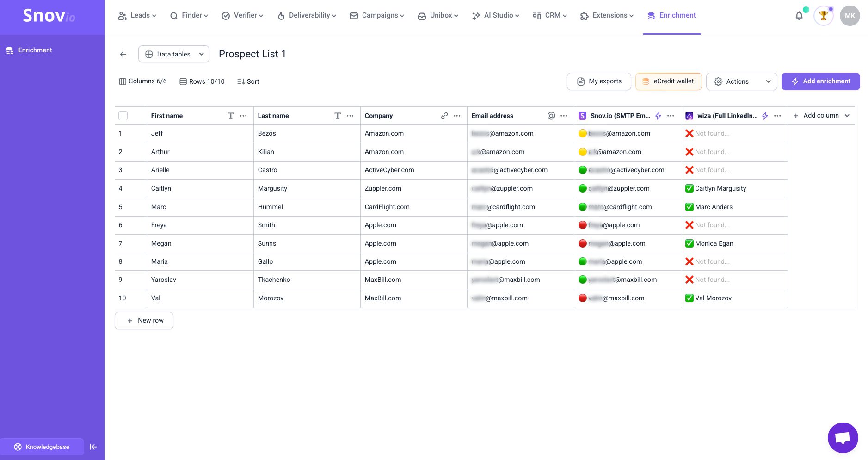Screen dimensions: 868x460
Task: Open the Campaigns menu
Action: click(377, 15)
